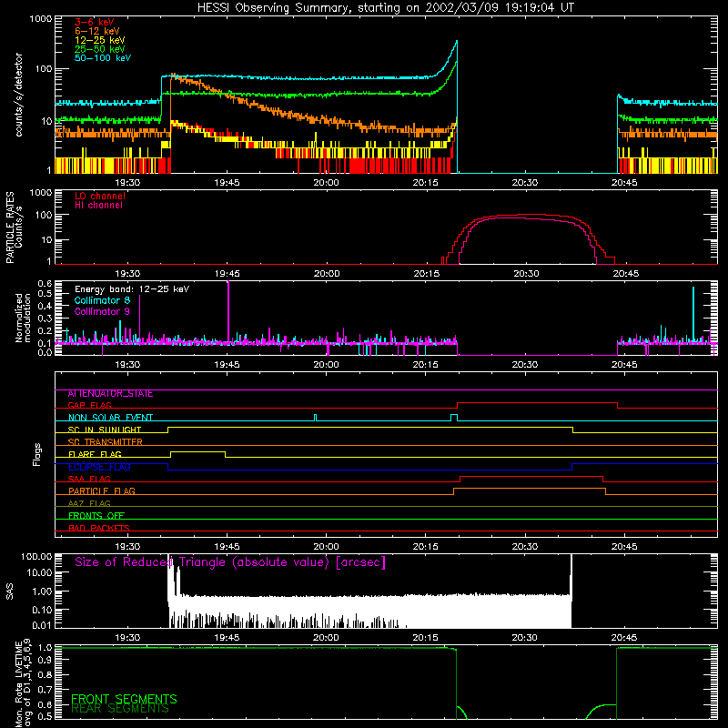Click the LO channel legend label
This screenshot has width=728, height=728.
[100, 196]
